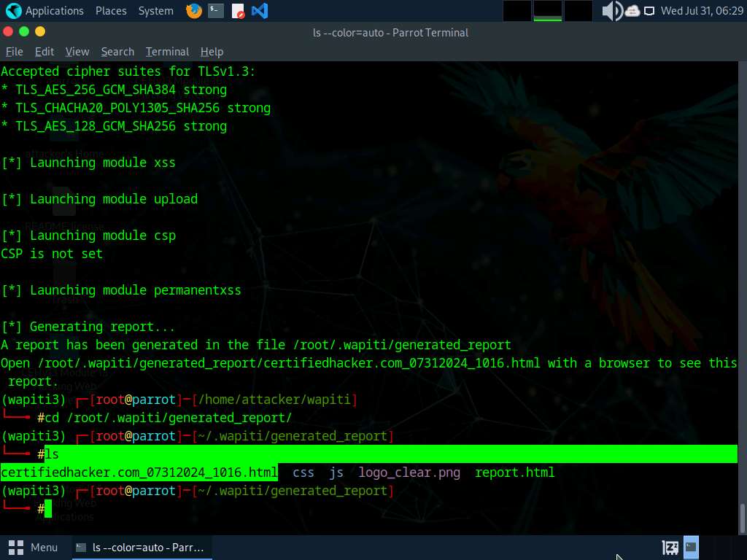Open the Terminal menu in menu bar
This screenshot has width=747, height=560.
[167, 52]
